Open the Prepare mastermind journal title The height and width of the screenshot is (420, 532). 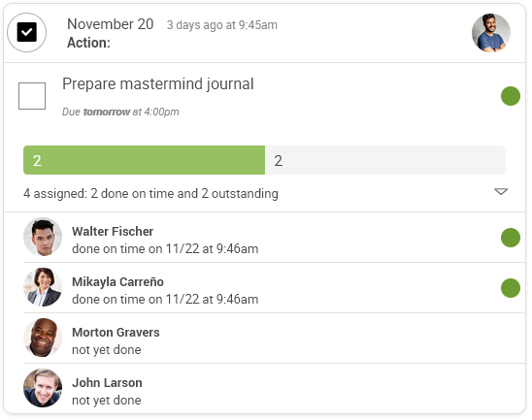point(158,84)
